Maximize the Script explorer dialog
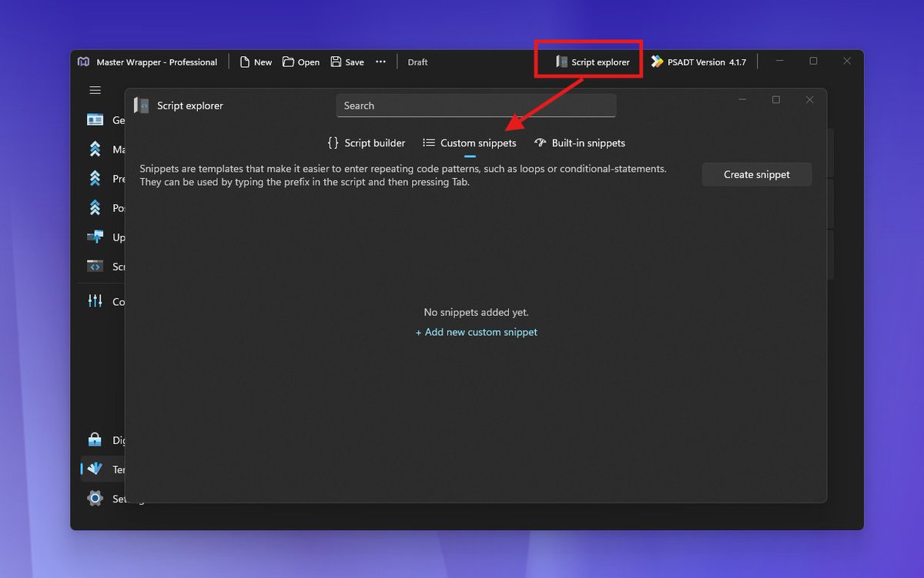The height and width of the screenshot is (578, 924). click(x=776, y=99)
